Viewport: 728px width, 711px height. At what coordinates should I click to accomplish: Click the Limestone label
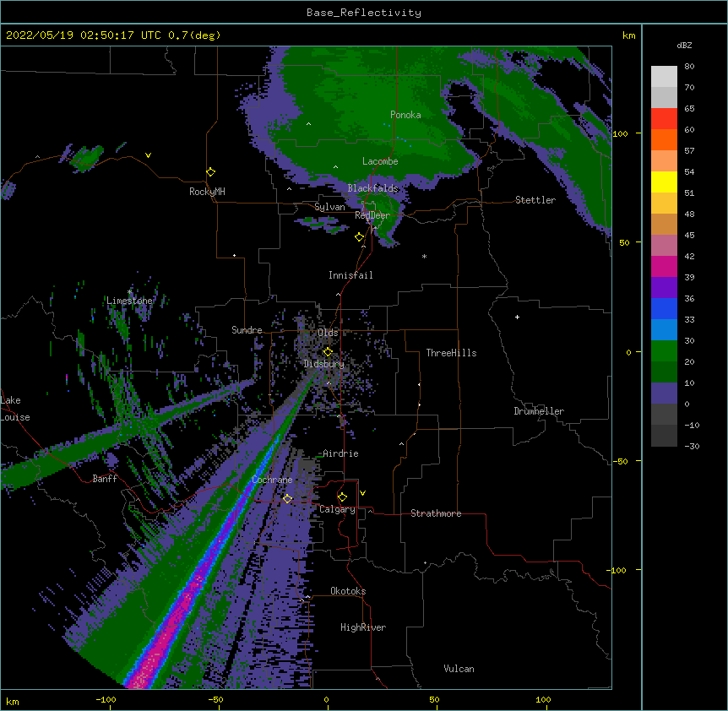coord(129,301)
